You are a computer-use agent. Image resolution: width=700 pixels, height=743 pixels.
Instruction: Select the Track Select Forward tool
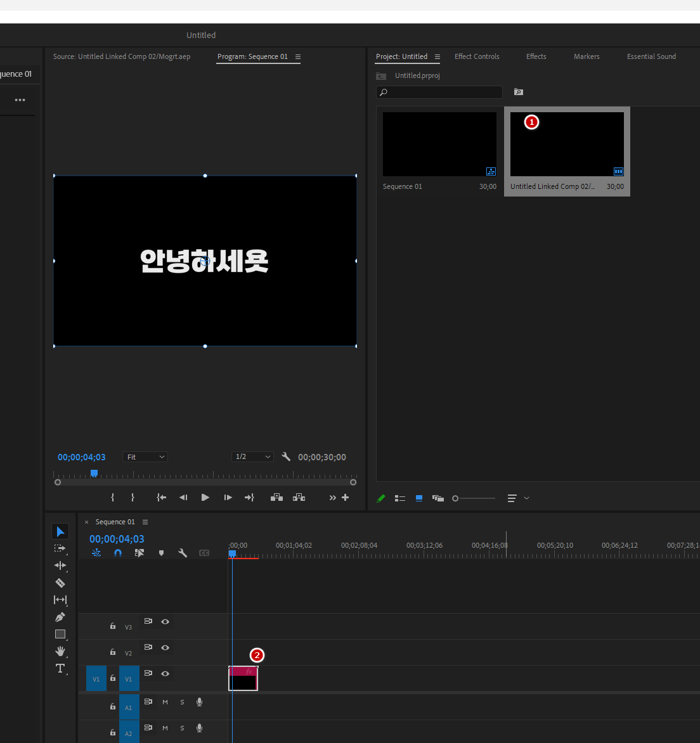point(60,548)
